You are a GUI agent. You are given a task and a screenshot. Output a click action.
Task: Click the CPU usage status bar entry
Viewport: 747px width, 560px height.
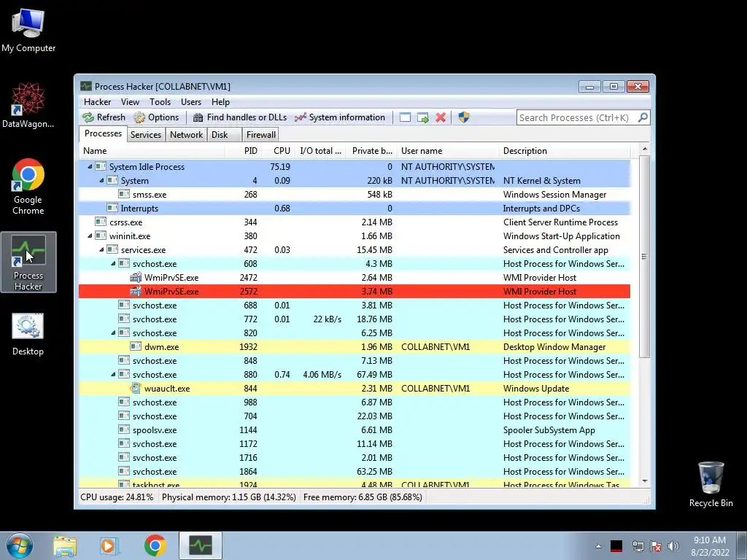point(117,497)
